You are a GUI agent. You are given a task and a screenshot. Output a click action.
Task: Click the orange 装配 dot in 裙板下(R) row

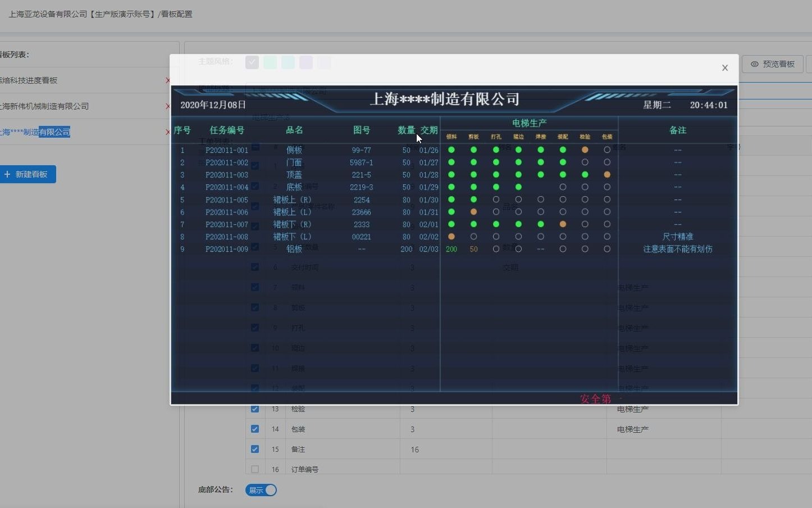(x=563, y=224)
